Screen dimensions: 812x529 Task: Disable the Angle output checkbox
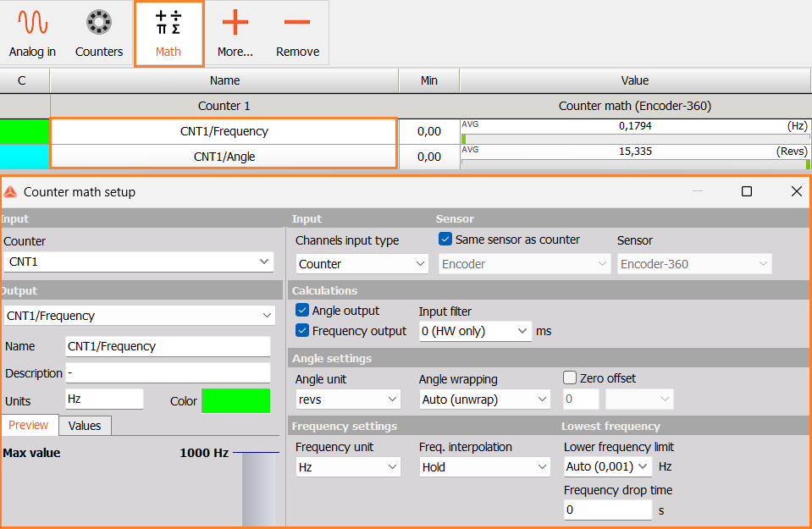pyautogui.click(x=302, y=310)
